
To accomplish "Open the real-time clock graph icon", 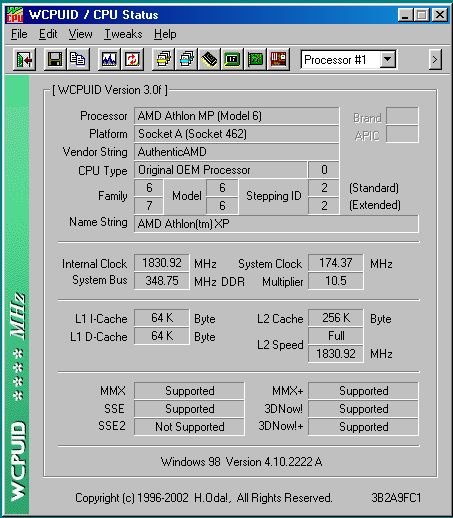I will [x=109, y=60].
